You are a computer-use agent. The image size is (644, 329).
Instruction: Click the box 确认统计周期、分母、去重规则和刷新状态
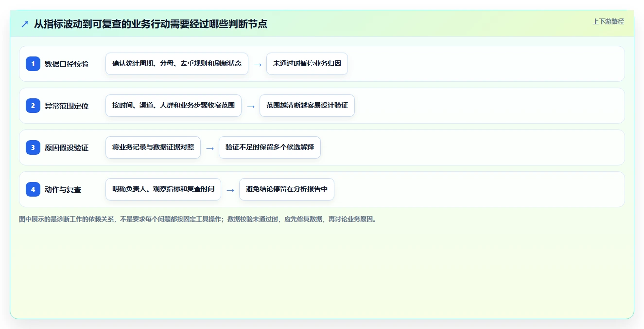(x=177, y=64)
